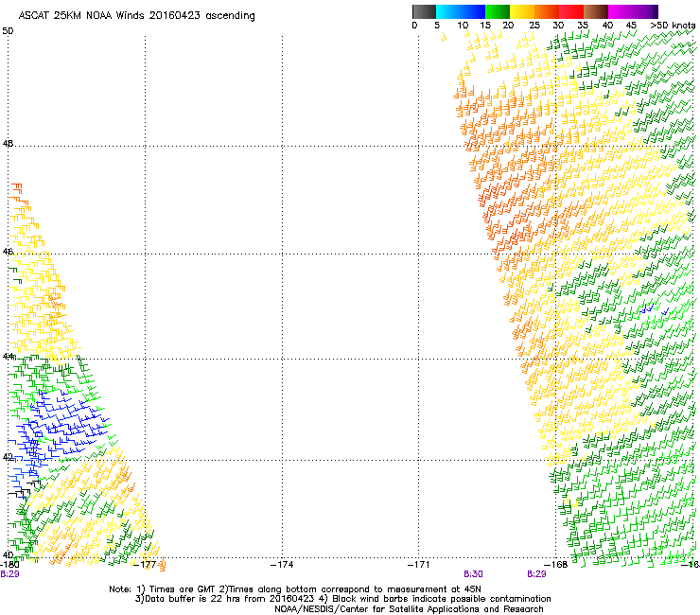This screenshot has width=700, height=615.
Task: Click the longitude label '-177'
Action: click(x=146, y=565)
